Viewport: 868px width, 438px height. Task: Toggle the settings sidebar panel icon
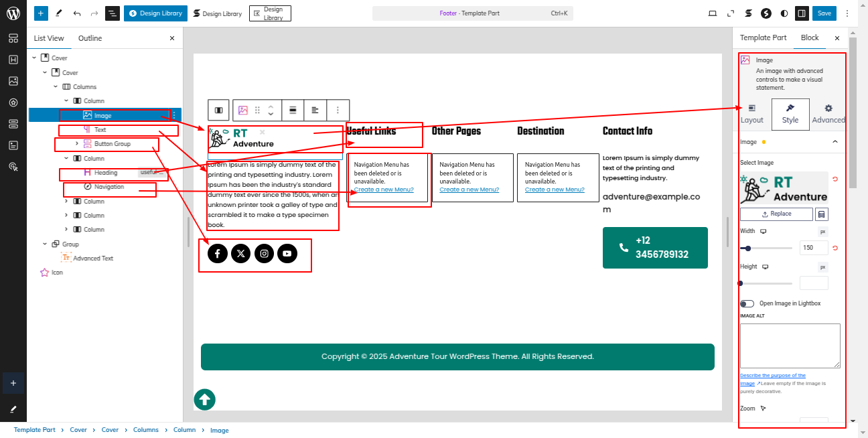(x=801, y=13)
